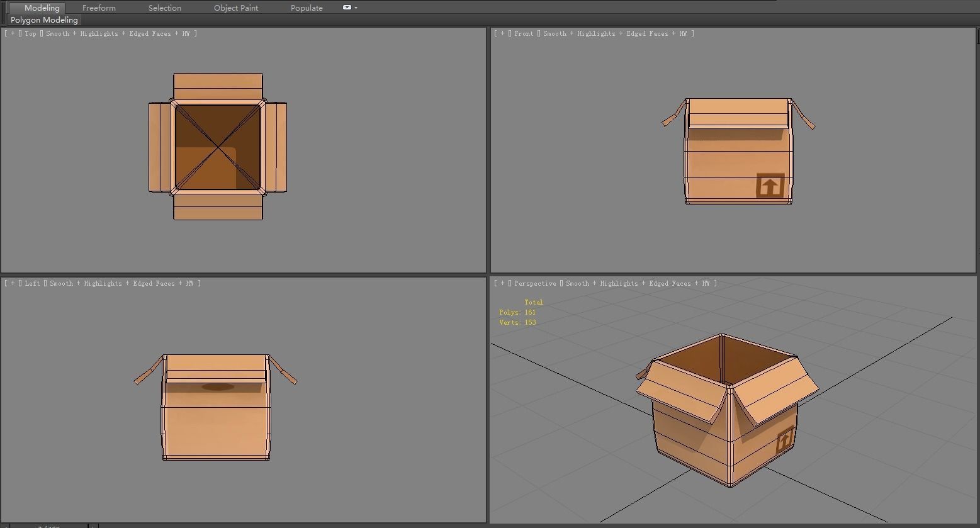Click the Left viewport view name label
Image resolution: width=980 pixels, height=528 pixels.
click(x=32, y=283)
